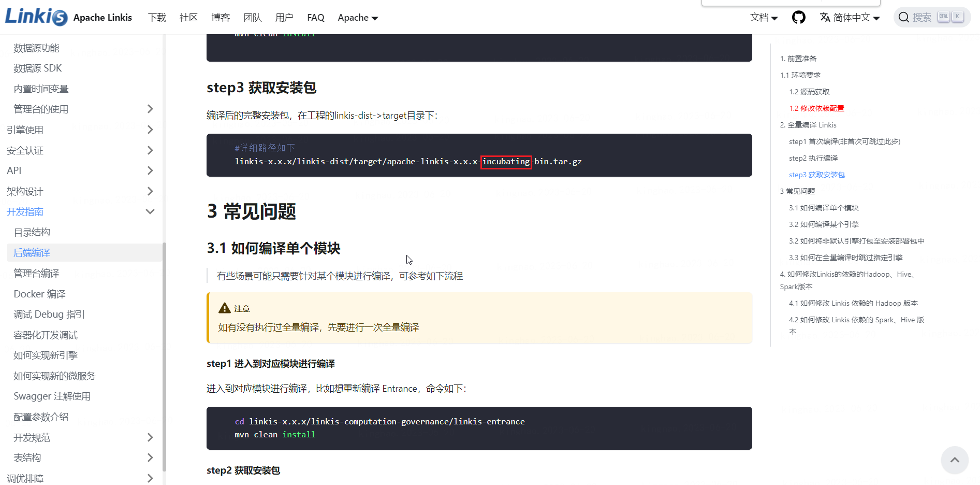Open the 用户 nav item
This screenshot has width=980, height=485.
(x=284, y=18)
